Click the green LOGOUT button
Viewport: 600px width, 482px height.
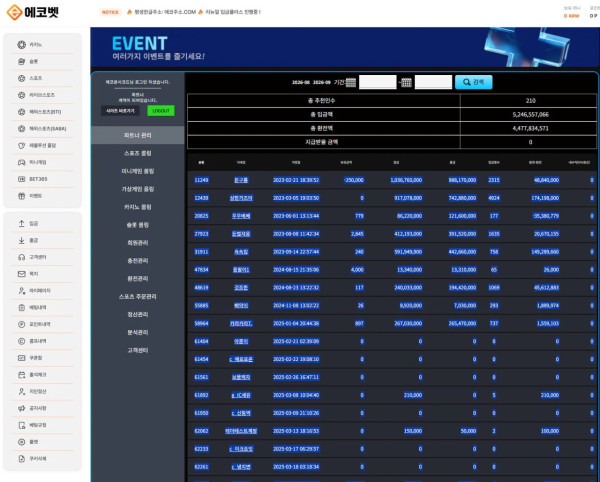pyautogui.click(x=161, y=111)
